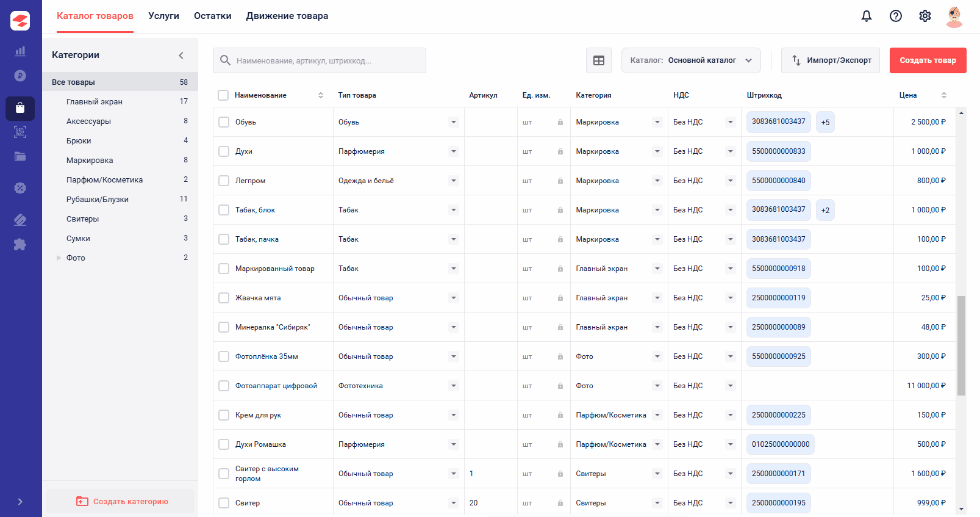Click the scrollbar up arrow
The width and height of the screenshot is (980, 517).
(961, 113)
